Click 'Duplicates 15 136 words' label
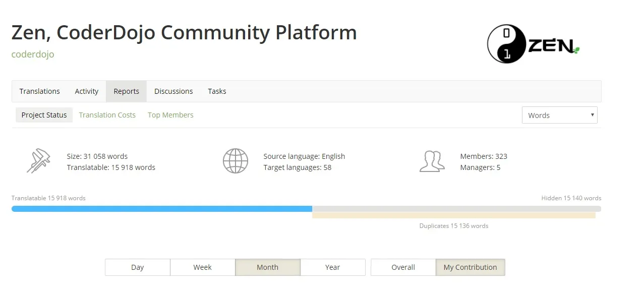 click(454, 226)
